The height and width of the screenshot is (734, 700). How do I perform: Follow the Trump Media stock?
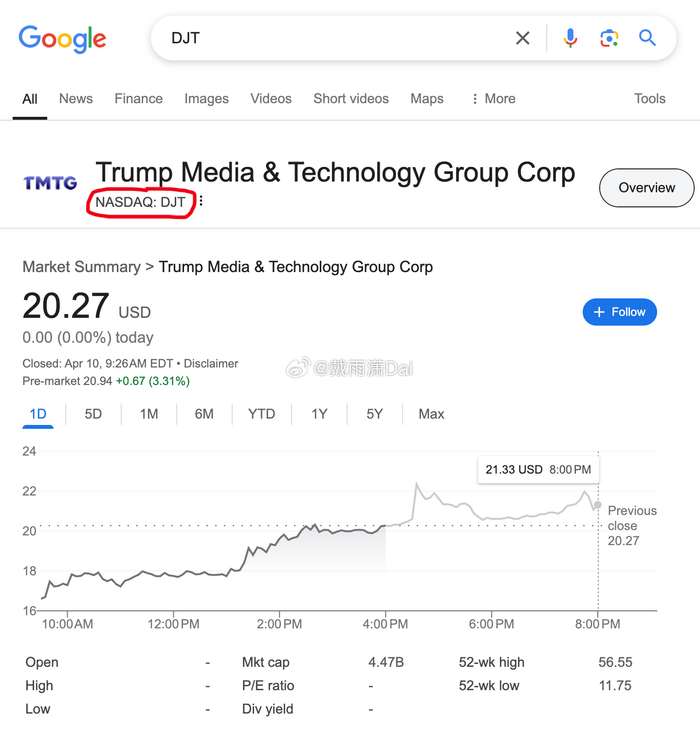pos(620,312)
